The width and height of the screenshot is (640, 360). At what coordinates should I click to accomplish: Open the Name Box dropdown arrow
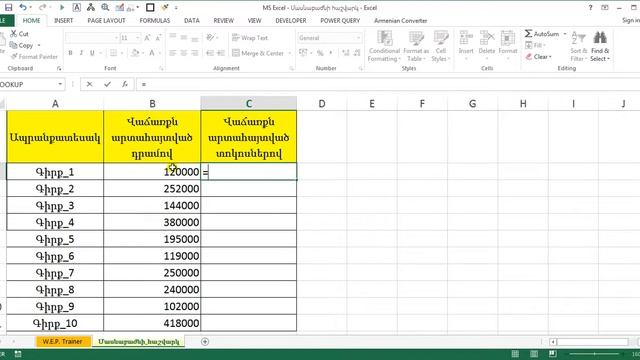pyautogui.click(x=60, y=84)
